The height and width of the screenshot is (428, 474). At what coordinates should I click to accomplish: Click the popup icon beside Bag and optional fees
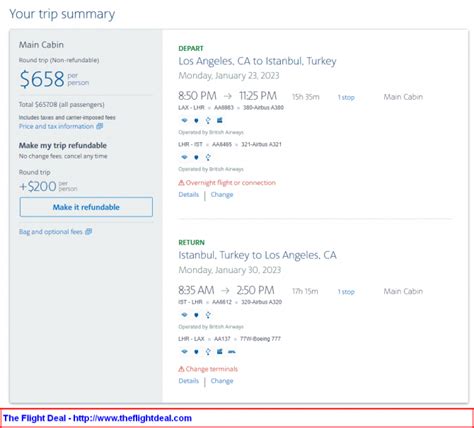[88, 231]
